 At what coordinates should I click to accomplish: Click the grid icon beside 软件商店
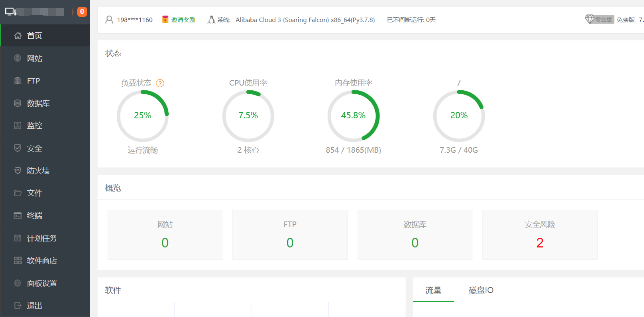(18, 261)
